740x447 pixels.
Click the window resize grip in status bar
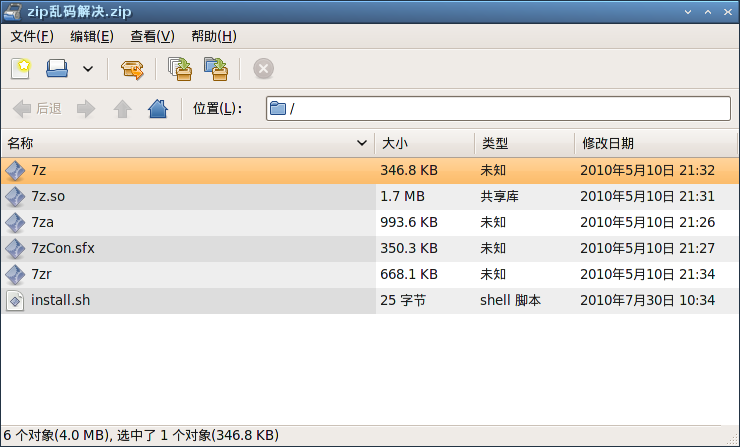732,438
